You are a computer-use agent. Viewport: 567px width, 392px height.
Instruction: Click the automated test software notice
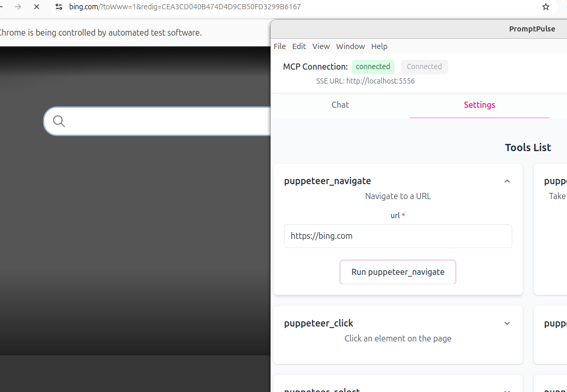pyautogui.click(x=101, y=32)
